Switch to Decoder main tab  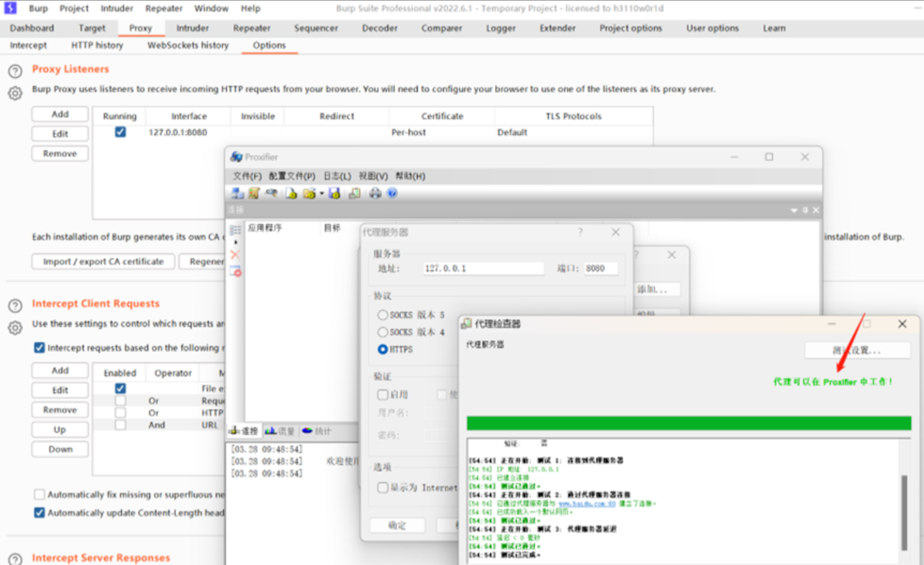coord(379,28)
